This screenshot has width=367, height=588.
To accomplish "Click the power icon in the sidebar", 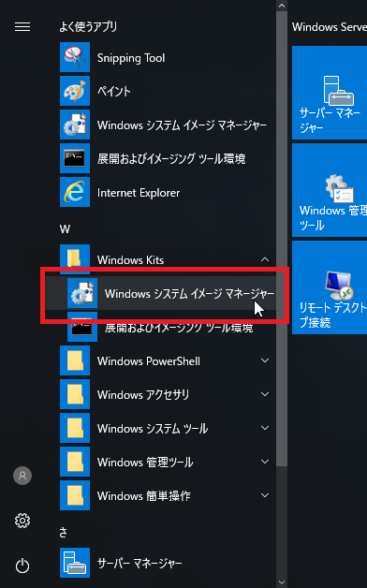I will (x=22, y=566).
